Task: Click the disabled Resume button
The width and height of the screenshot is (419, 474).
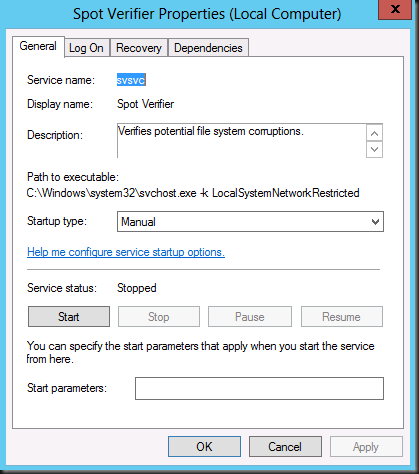Action: (342, 317)
